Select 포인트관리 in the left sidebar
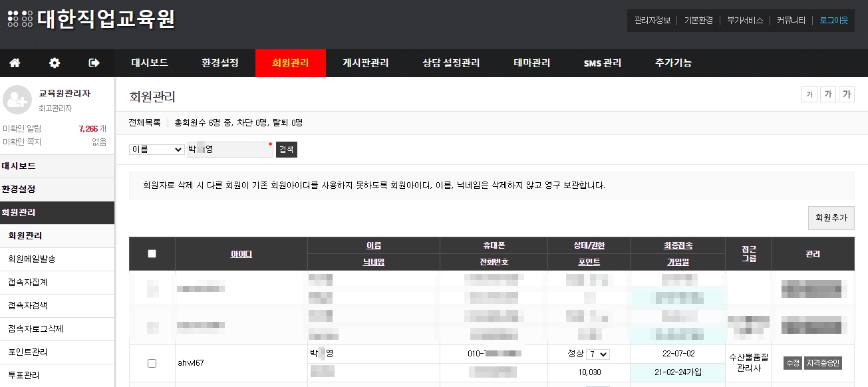The image size is (868, 387). coord(27,352)
